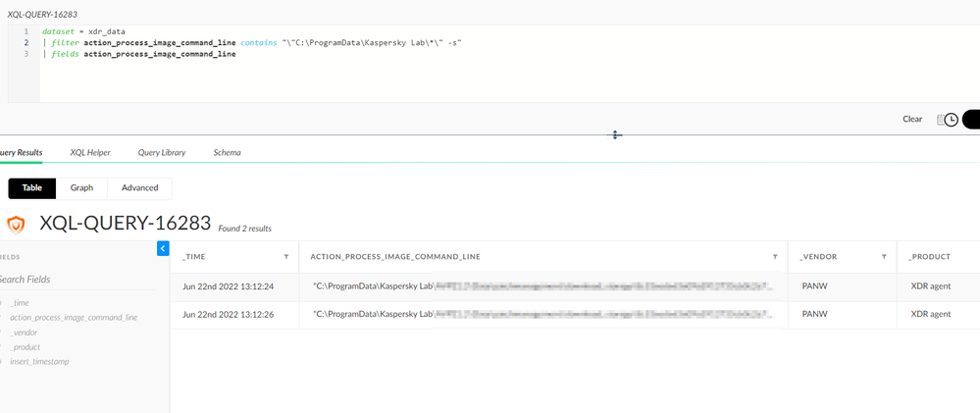This screenshot has width=980, height=413.
Task: Click command line cell in 13:12:24 row
Action: click(x=543, y=286)
